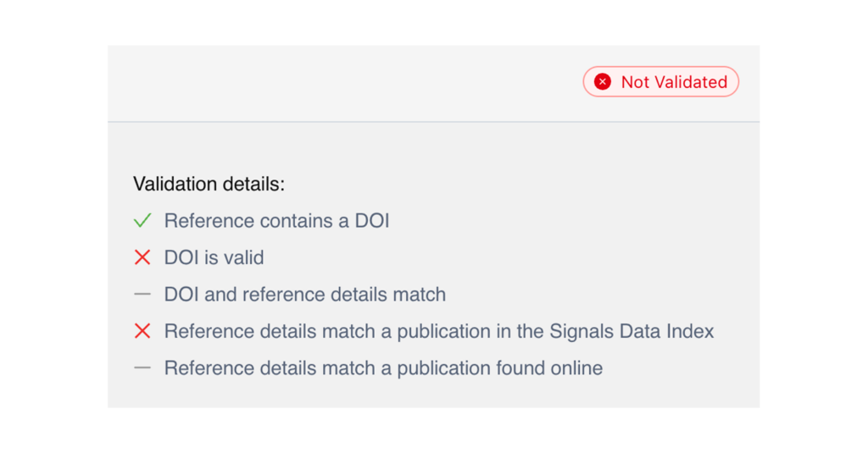This screenshot has width=868, height=453.
Task: Click green checkmark beside "Reference contains a DOI"
Action: pyautogui.click(x=142, y=221)
